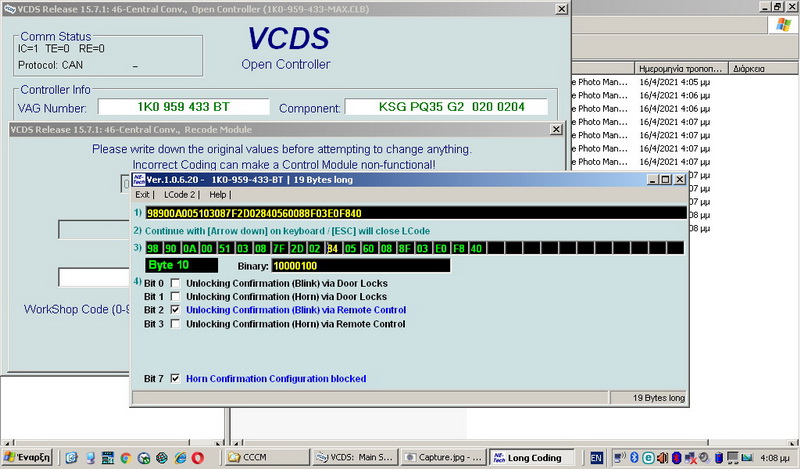The height and width of the screenshot is (469, 800).
Task: Uncheck Bit 2 Unlocking Confirmation (Blink) via Remote
Action: (x=175, y=309)
